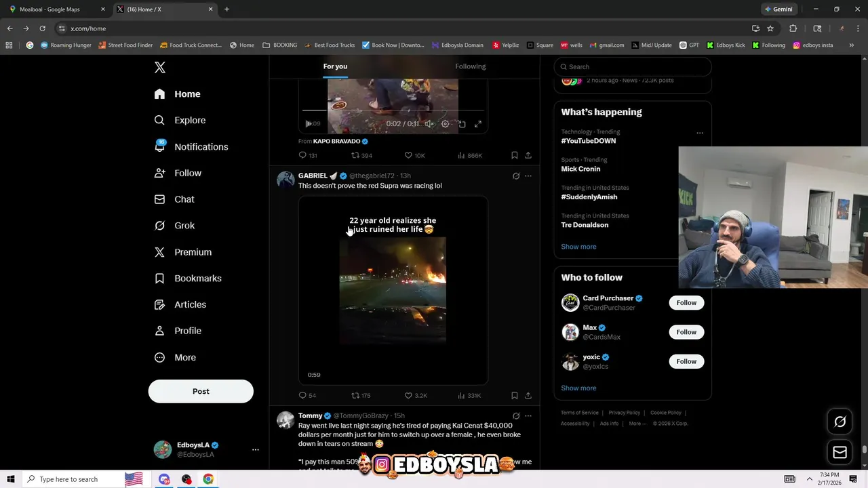Follow yoxic
The image size is (868, 488).
click(686, 361)
